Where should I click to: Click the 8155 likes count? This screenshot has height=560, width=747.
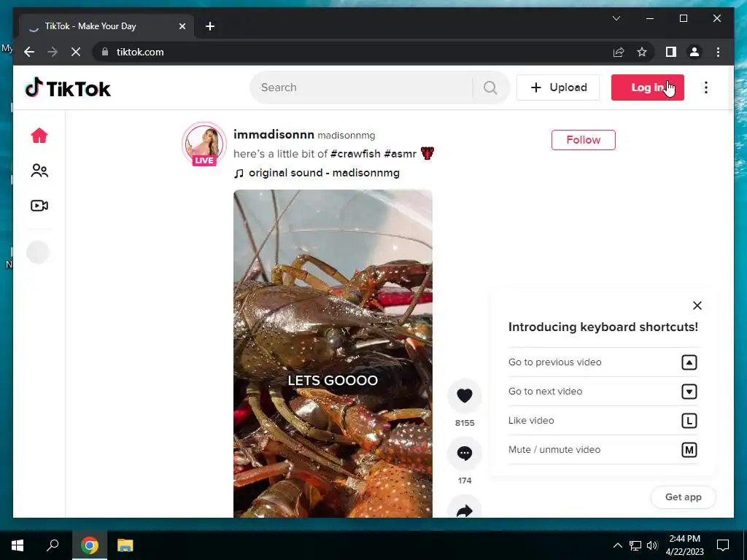pyautogui.click(x=465, y=423)
